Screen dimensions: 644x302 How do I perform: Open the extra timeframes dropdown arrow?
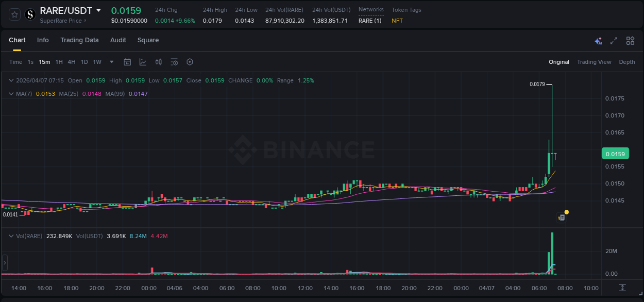[111, 62]
